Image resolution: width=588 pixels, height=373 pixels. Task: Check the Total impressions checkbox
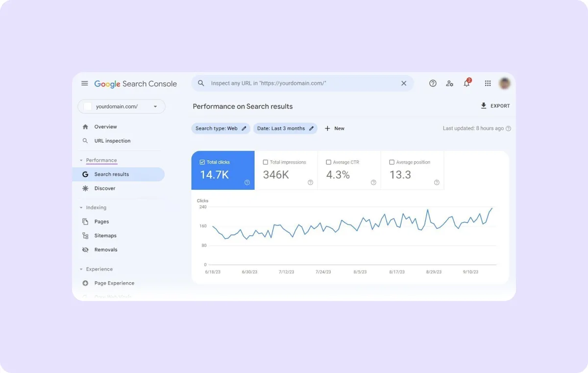(266, 162)
